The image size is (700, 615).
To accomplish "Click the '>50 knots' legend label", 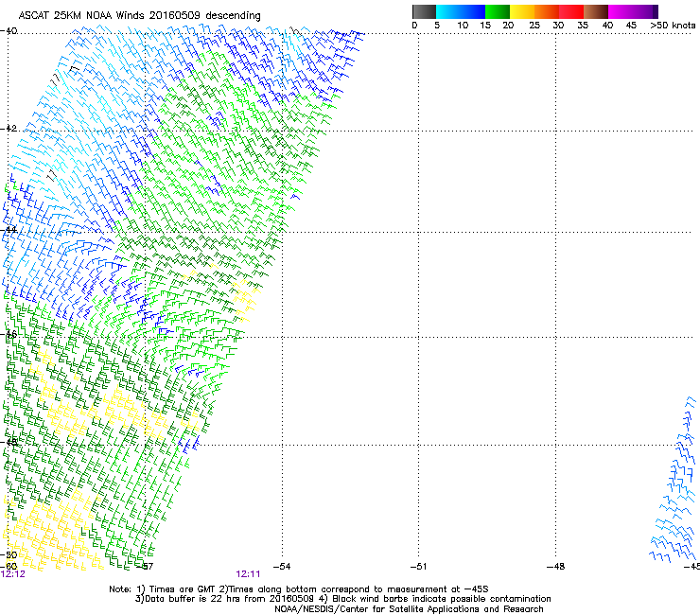I will pos(673,25).
